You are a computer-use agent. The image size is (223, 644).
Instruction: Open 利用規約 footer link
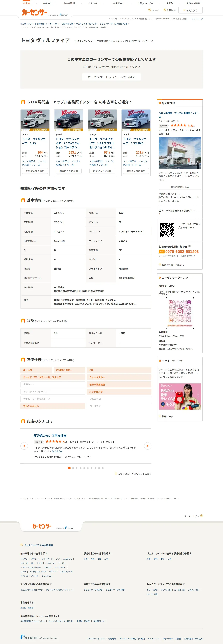[112, 638]
